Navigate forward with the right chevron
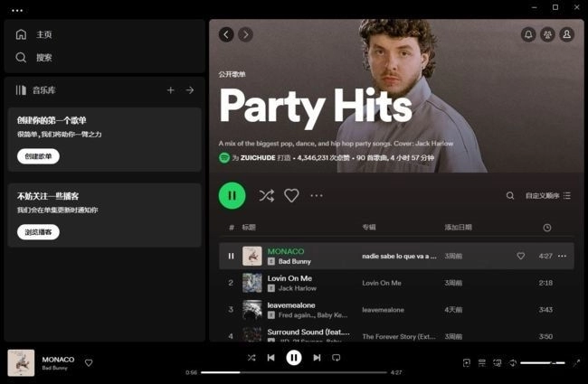 point(246,34)
